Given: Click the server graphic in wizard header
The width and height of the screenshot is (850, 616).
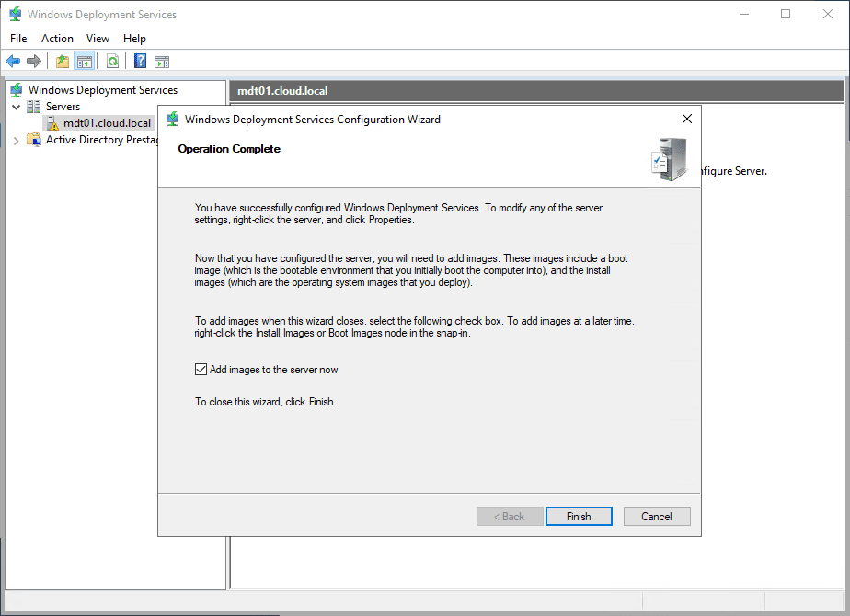Looking at the screenshot, I should click(x=670, y=159).
